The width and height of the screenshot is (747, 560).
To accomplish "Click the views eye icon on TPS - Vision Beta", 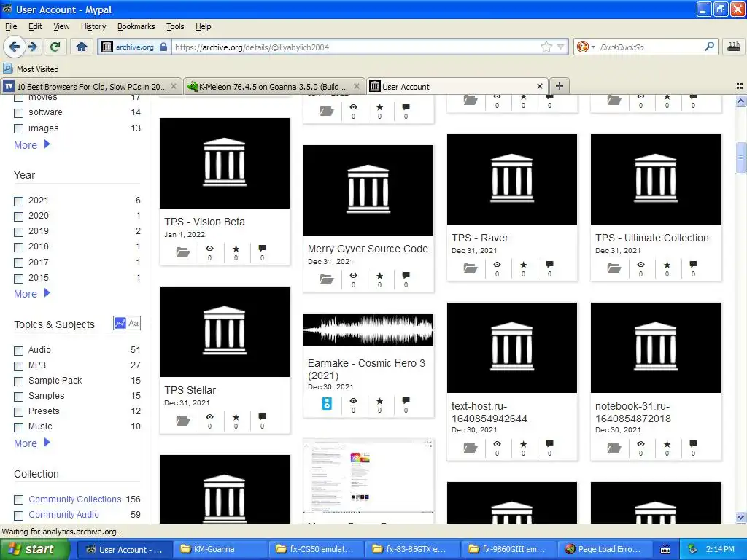I will [x=209, y=249].
